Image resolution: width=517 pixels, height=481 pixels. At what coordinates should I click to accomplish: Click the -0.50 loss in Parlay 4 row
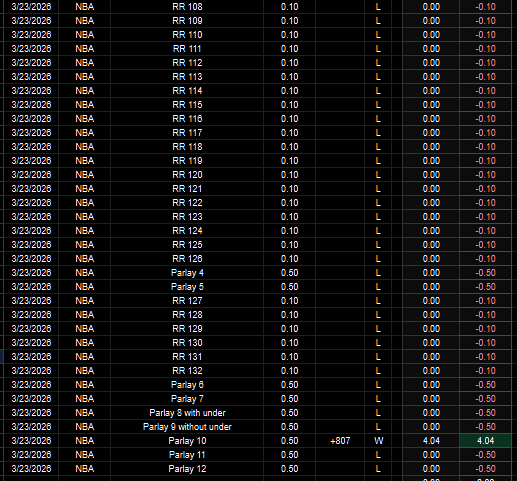tap(485, 273)
